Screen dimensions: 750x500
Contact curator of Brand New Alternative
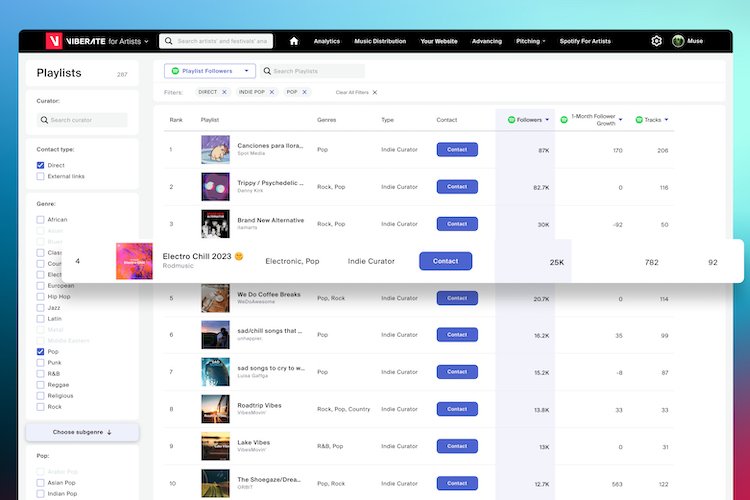[x=457, y=223]
